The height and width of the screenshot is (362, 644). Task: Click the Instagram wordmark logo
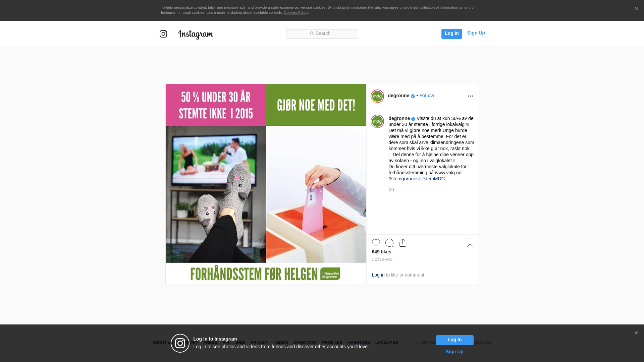[196, 34]
